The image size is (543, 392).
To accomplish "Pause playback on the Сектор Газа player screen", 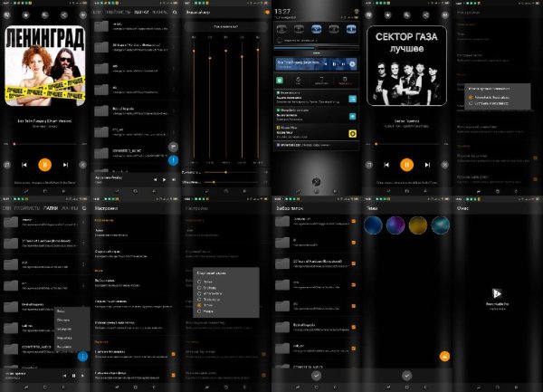I will point(407,165).
